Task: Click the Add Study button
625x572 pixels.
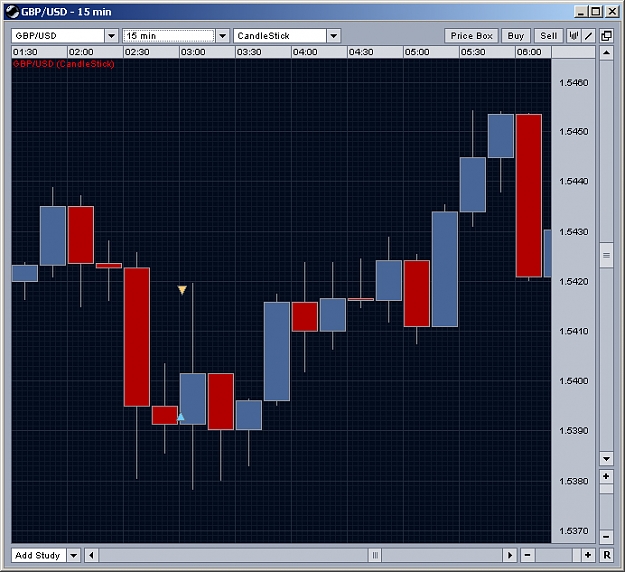Action: [x=39, y=555]
